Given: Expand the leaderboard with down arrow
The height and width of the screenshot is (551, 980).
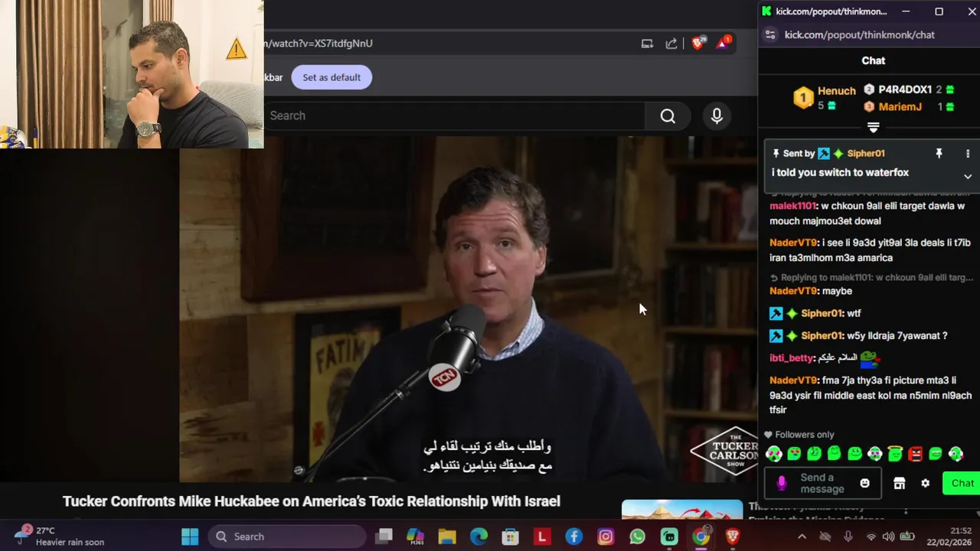Looking at the screenshot, I should (873, 127).
